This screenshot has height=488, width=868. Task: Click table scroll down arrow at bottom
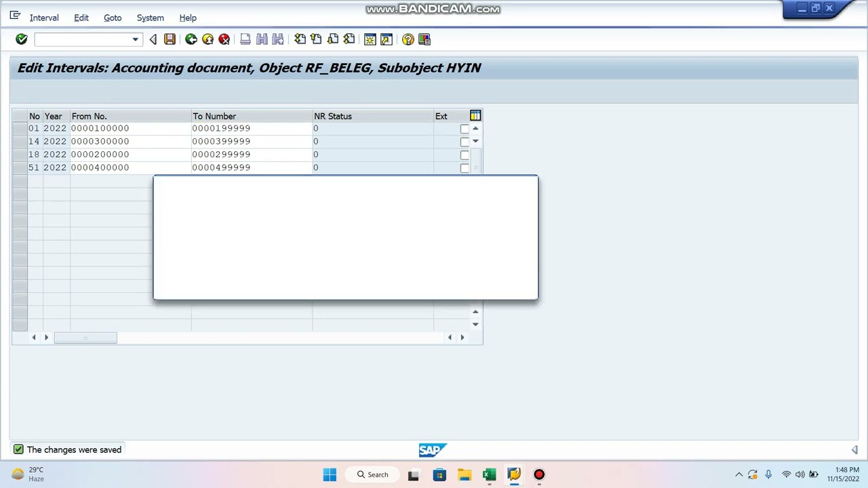475,324
